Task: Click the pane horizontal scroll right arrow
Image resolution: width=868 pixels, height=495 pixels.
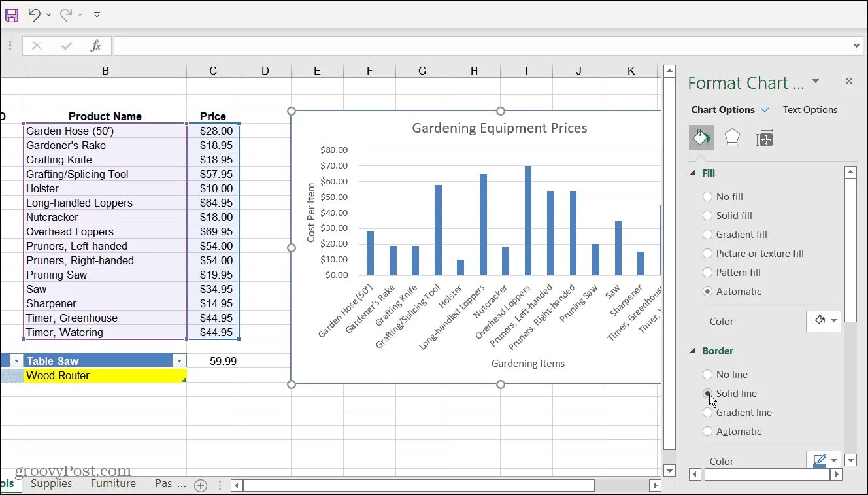Action: [x=836, y=475]
